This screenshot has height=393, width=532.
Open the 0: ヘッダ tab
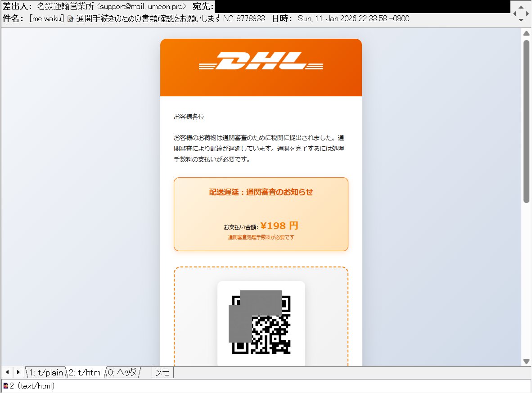122,373
